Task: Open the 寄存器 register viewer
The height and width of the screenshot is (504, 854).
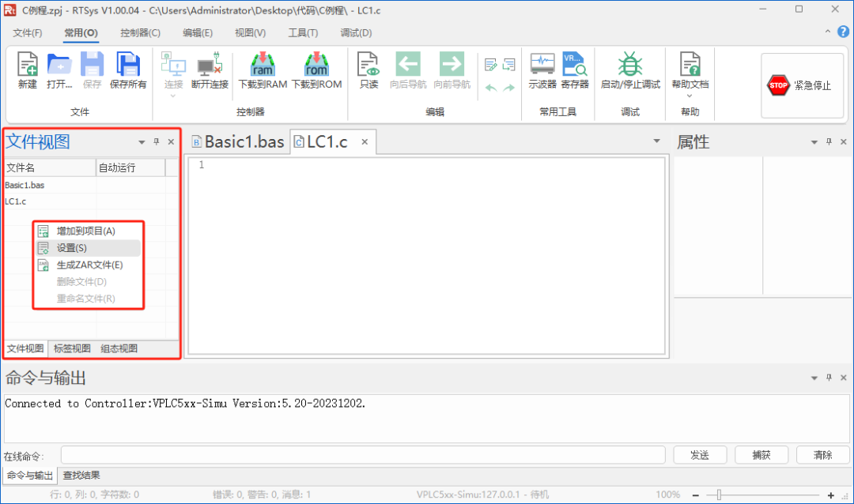Action: point(575,70)
